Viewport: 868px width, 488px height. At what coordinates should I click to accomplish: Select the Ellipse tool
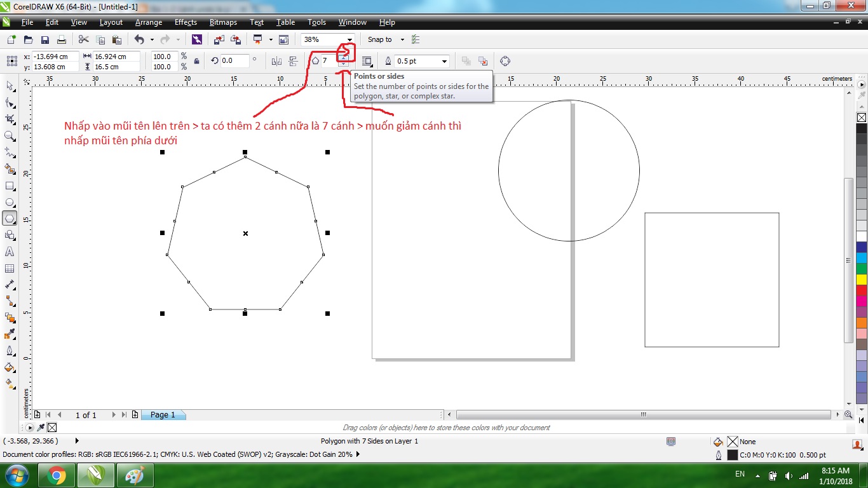[x=10, y=202]
